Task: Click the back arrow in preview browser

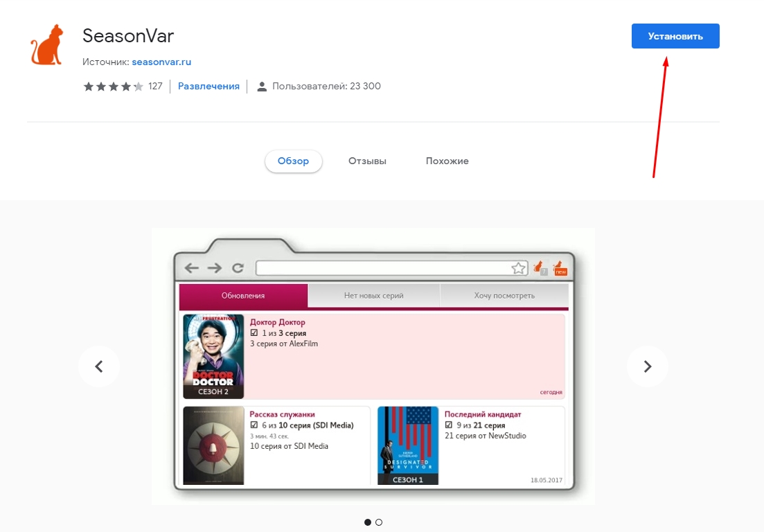Action: pyautogui.click(x=191, y=268)
